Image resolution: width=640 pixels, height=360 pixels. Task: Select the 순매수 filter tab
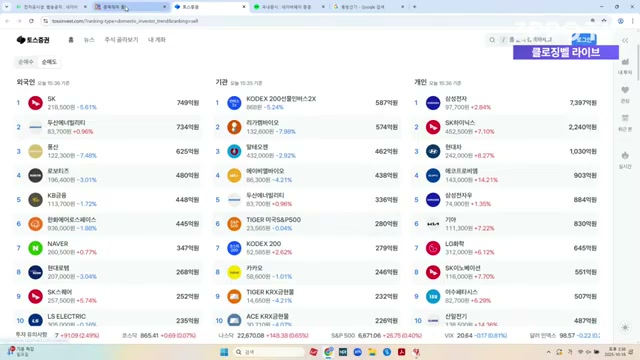[25, 62]
